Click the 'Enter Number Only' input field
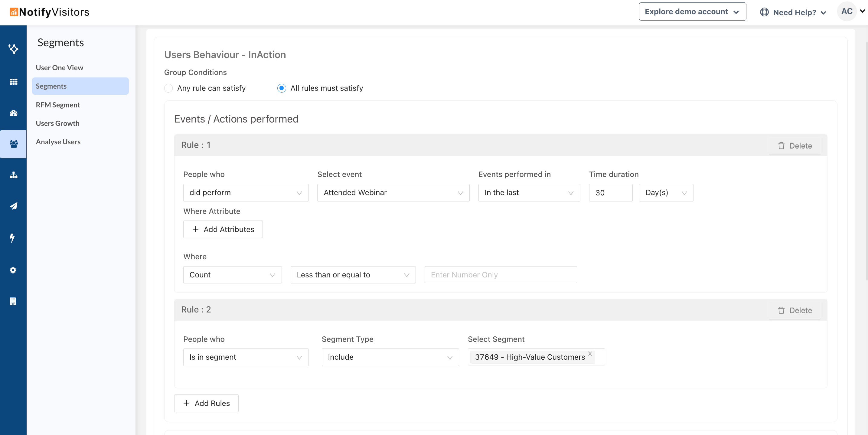This screenshot has height=435, width=868. [500, 275]
